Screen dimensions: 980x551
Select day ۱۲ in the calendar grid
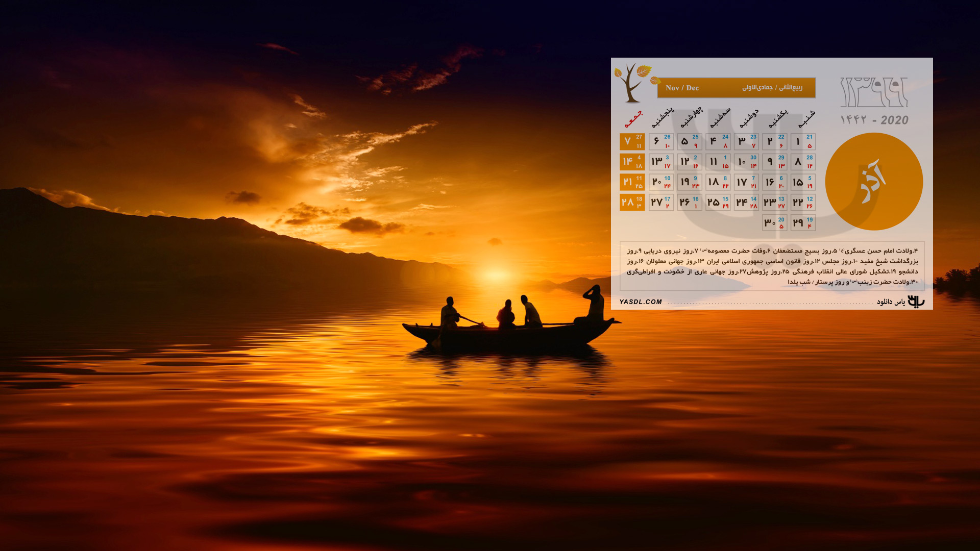pos(690,162)
